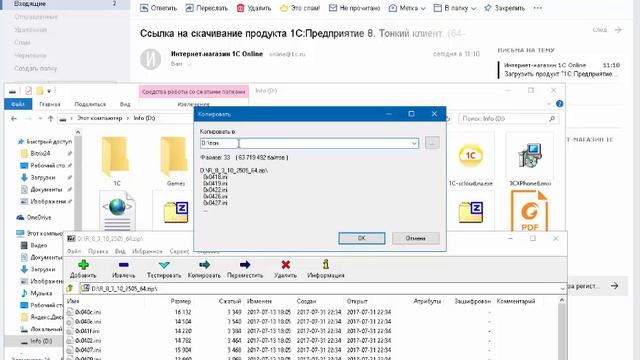The width and height of the screenshot is (640, 360).
Task: Go up one folder level in 7-Zip
Action: pyautogui.click(x=70, y=289)
